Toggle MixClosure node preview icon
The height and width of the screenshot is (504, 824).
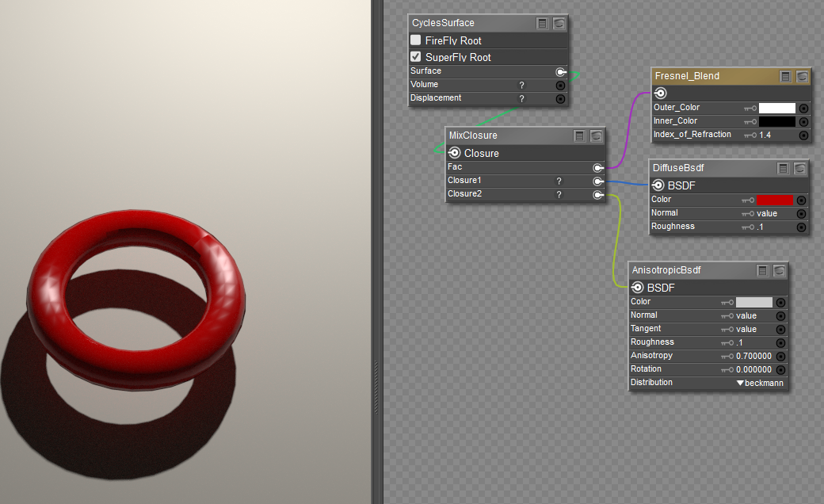[597, 136]
